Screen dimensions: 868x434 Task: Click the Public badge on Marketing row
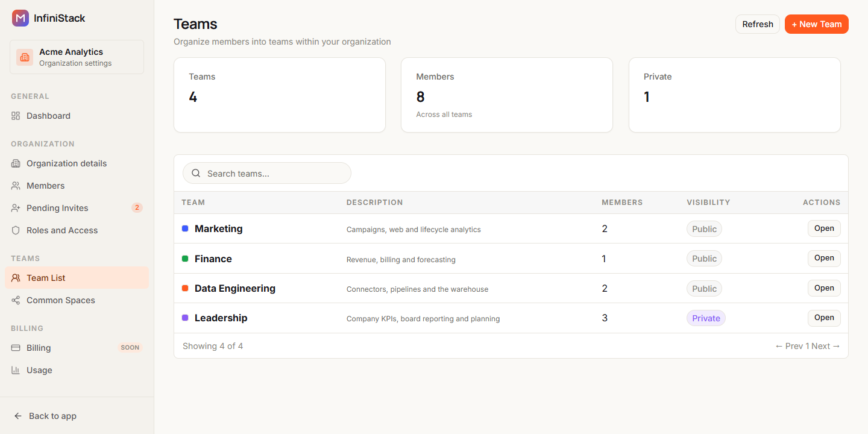point(704,229)
